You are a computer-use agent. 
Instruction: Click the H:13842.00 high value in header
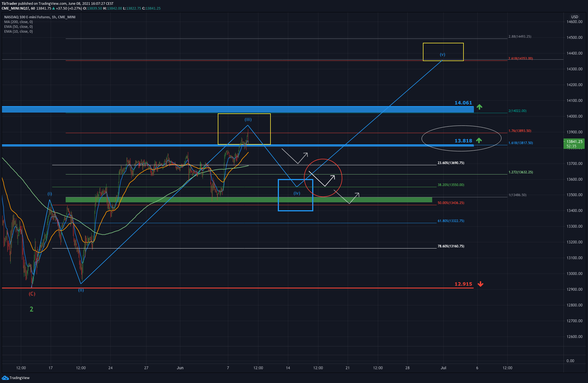coord(113,8)
